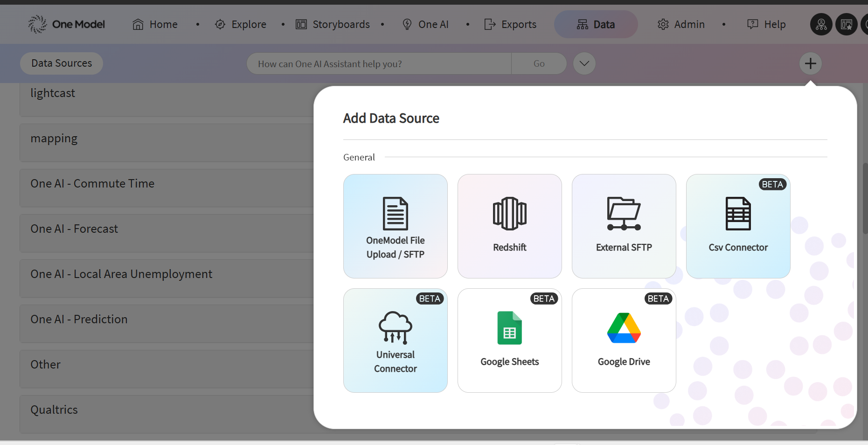Switch to the Data tab
Image resolution: width=868 pixels, height=445 pixels.
[x=596, y=24]
